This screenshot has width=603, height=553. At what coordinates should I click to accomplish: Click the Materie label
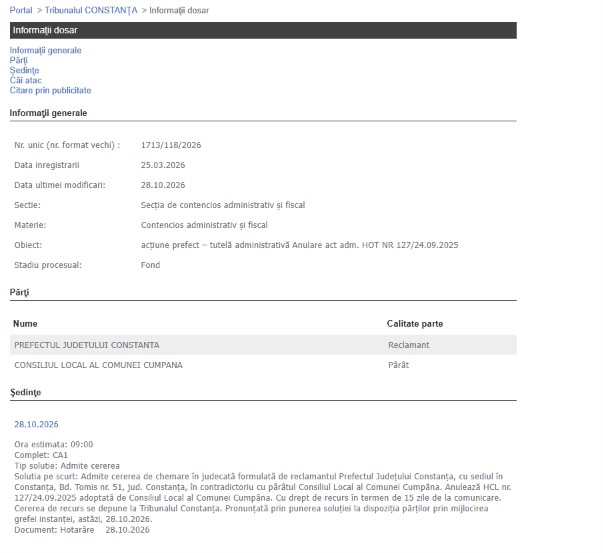click(x=30, y=225)
